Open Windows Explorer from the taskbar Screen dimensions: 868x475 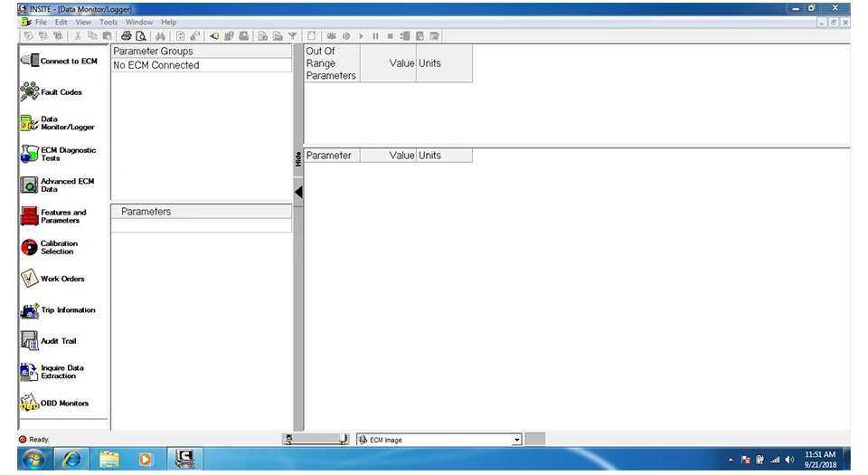[109, 459]
